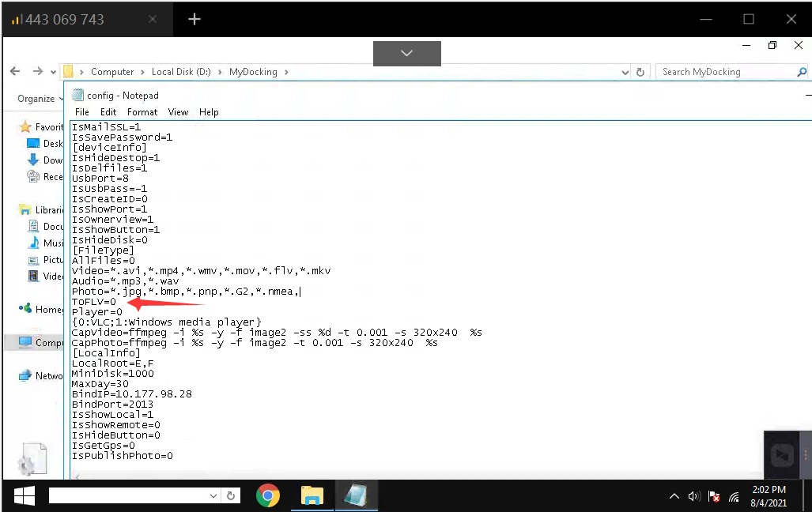Show hidden system tray icons
This screenshot has height=512, width=812.
coord(674,496)
